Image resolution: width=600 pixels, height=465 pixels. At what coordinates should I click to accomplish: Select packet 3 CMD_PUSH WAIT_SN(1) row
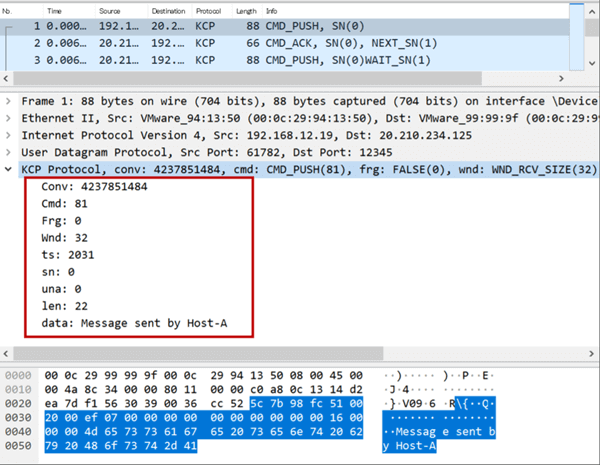coord(285,60)
